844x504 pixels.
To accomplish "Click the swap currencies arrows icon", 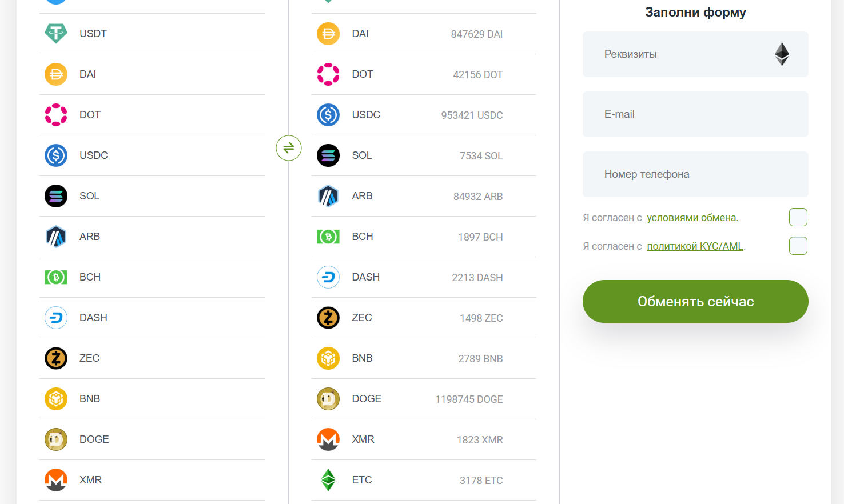I will click(289, 148).
